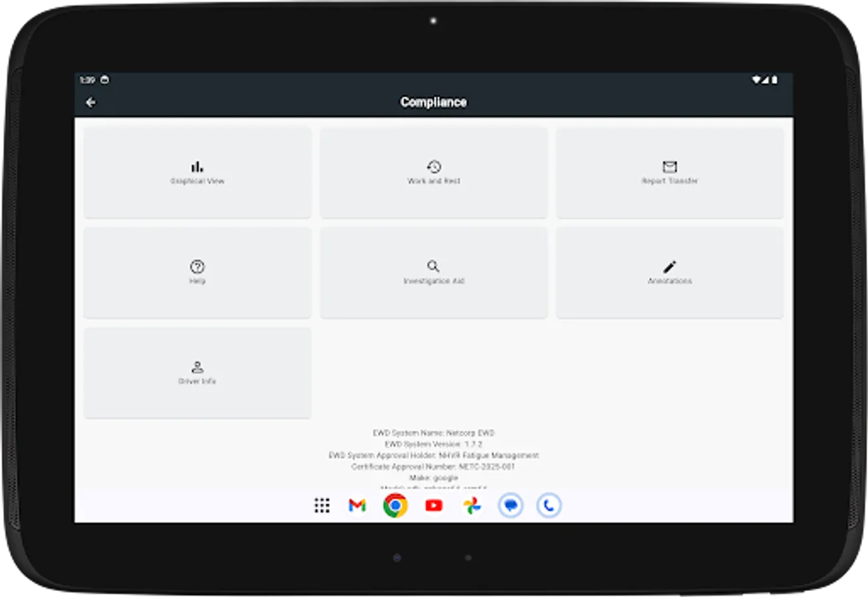Open the Investigation Aid card
The width and height of the screenshot is (868, 597).
click(x=433, y=273)
